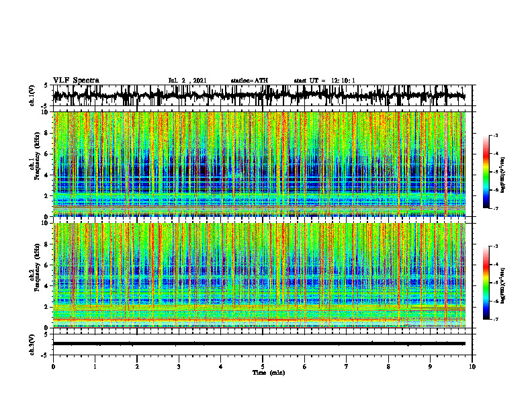Click the time axis tick label '7'
Image resolution: width=532 pixels, height=411 pixels.
(347, 367)
